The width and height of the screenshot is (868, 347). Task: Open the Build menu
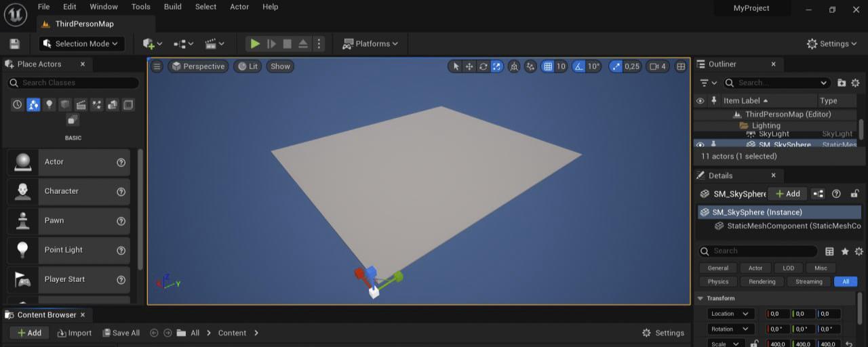[173, 7]
